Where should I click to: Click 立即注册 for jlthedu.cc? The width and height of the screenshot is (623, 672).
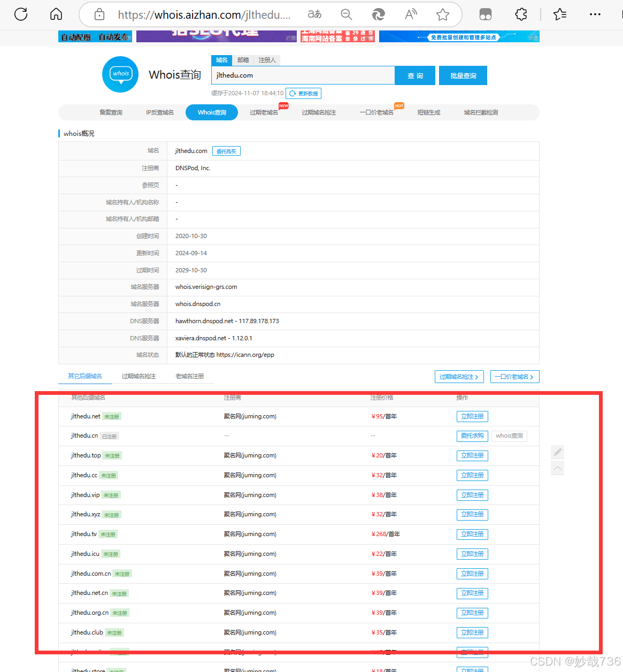click(x=472, y=475)
